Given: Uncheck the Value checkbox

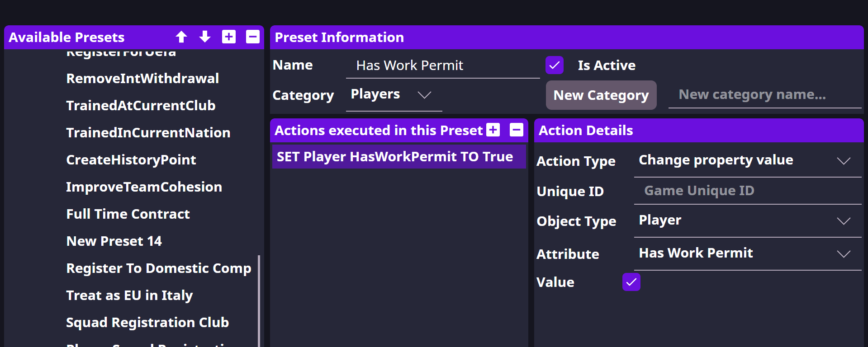Looking at the screenshot, I should pyautogui.click(x=631, y=282).
